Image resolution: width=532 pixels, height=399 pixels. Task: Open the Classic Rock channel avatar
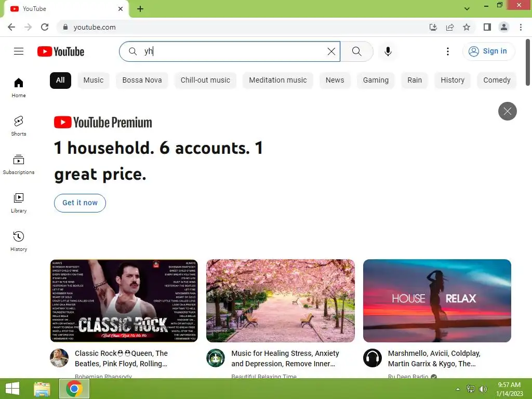(x=59, y=358)
